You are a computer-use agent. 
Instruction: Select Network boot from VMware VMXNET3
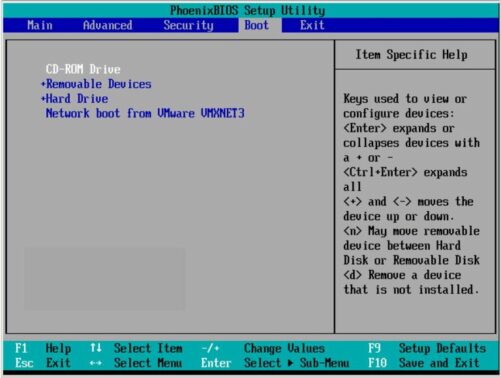click(145, 113)
